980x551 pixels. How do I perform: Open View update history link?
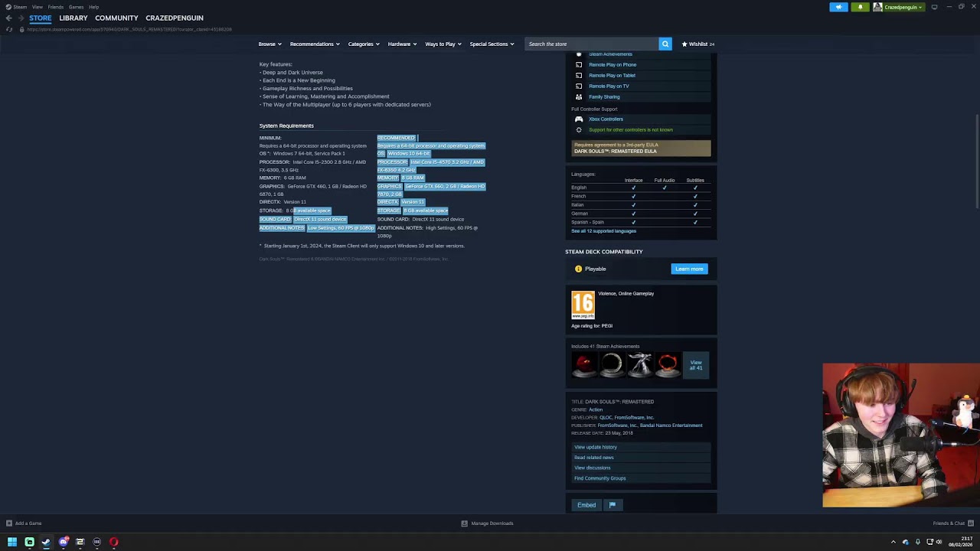596,447
